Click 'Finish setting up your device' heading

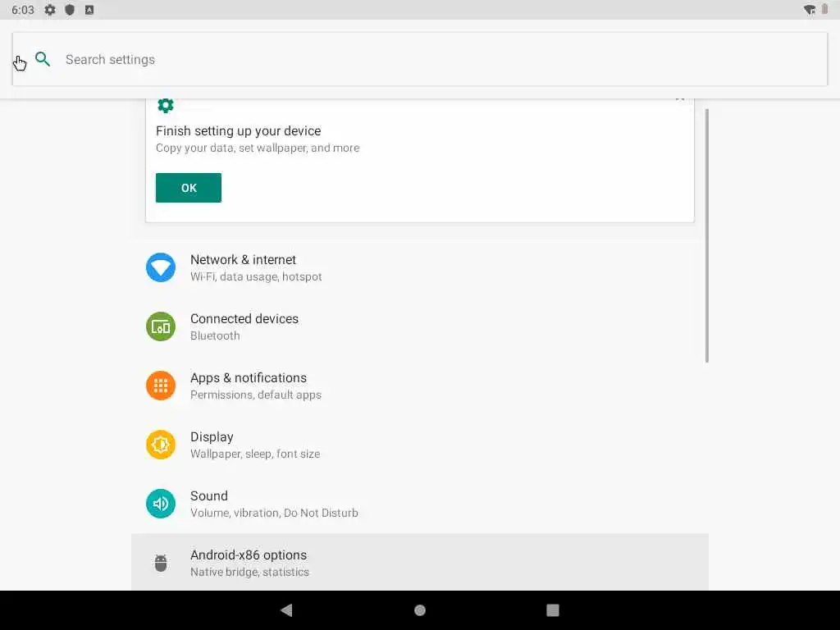[239, 130]
